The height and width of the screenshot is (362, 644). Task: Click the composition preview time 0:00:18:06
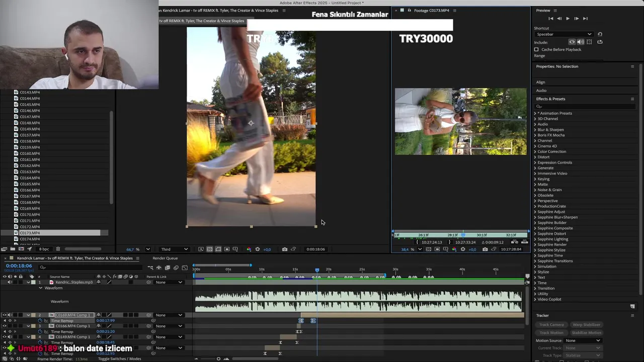pos(315,249)
